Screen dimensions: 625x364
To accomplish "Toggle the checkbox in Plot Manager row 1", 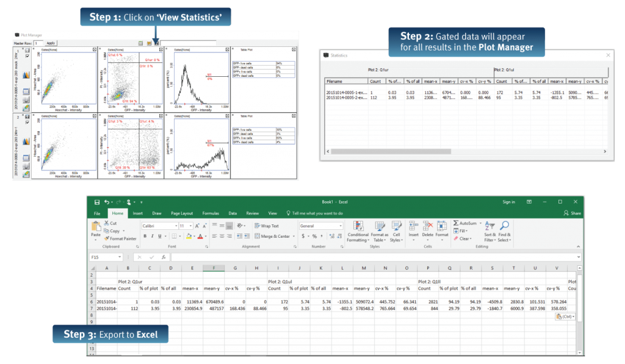I will [x=27, y=57].
